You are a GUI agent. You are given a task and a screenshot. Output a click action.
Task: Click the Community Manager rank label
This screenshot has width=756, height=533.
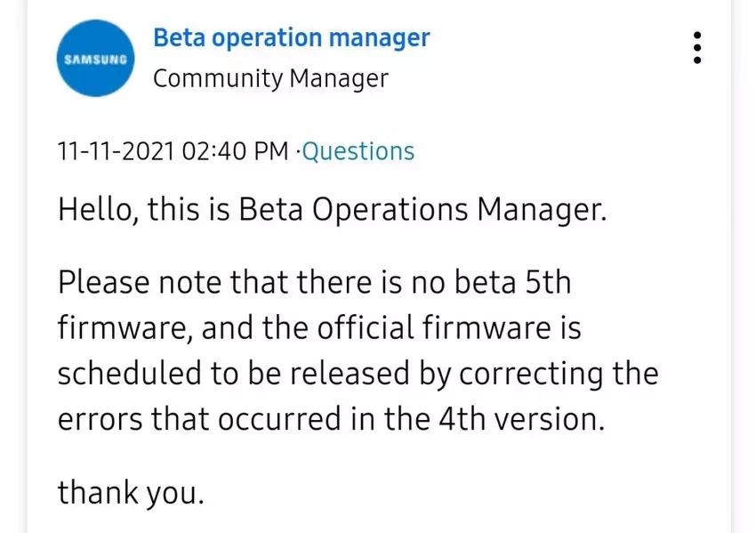point(270,78)
